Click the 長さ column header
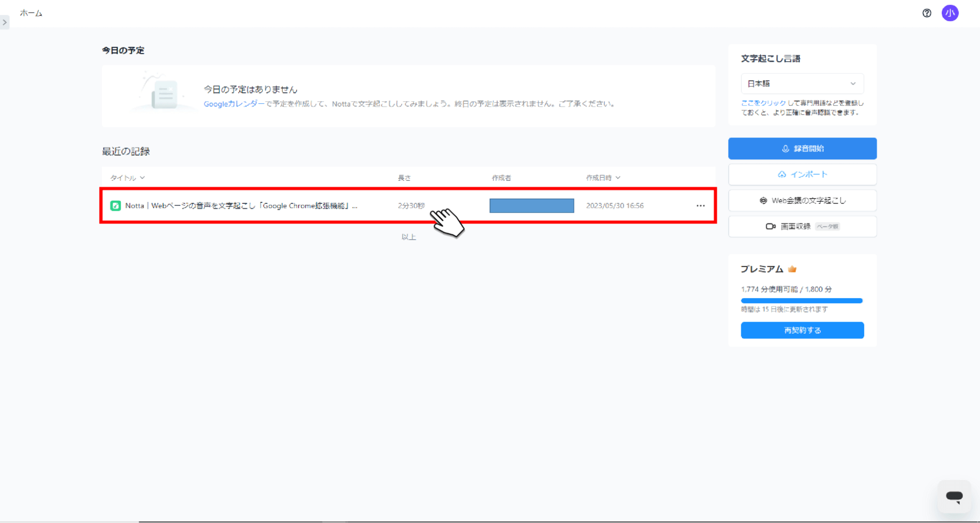The width and height of the screenshot is (980, 523). [x=404, y=178]
